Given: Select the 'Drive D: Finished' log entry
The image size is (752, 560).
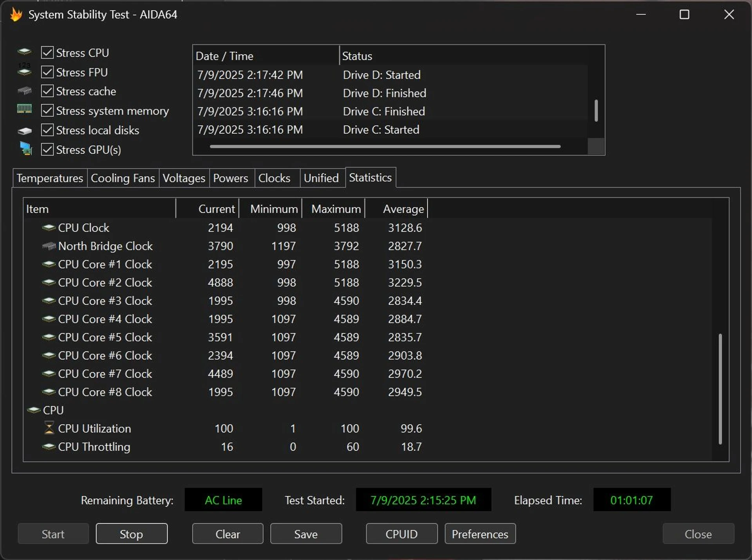Looking at the screenshot, I should (x=390, y=93).
